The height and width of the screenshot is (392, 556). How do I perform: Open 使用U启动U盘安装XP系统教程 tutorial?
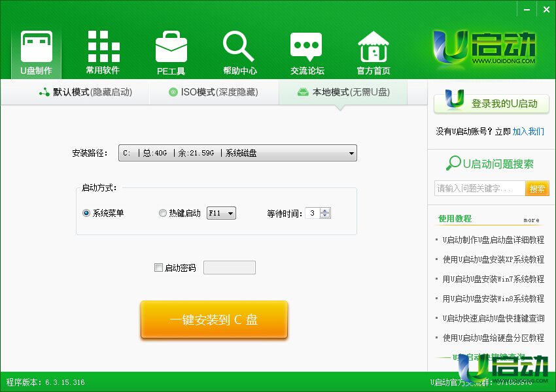[493, 259]
